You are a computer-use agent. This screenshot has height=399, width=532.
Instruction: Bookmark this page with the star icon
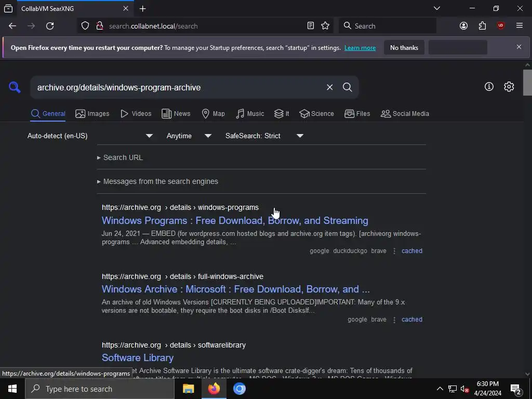pyautogui.click(x=325, y=26)
